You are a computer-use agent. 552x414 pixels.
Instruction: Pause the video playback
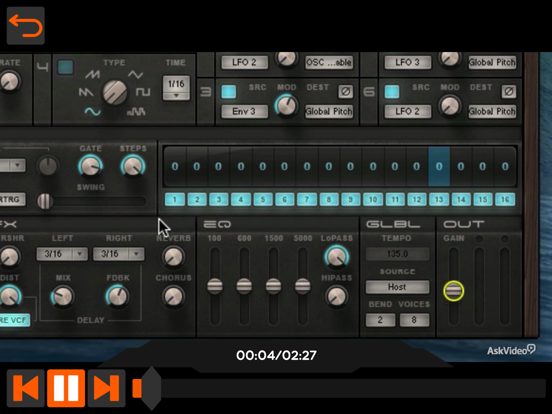(66, 388)
